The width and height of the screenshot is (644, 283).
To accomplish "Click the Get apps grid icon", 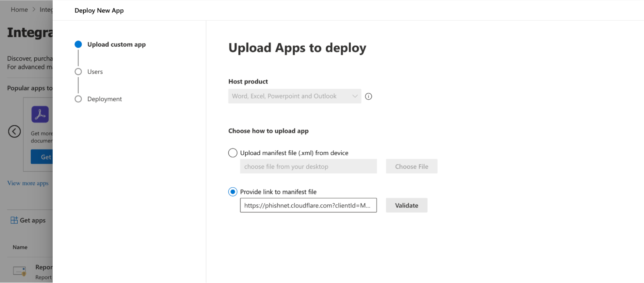I will (14, 220).
